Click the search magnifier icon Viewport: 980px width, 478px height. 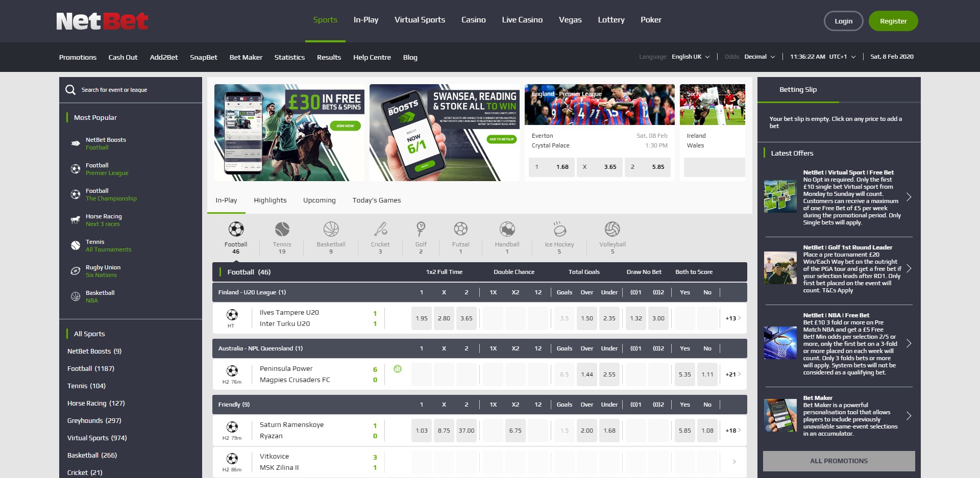pyautogui.click(x=70, y=90)
